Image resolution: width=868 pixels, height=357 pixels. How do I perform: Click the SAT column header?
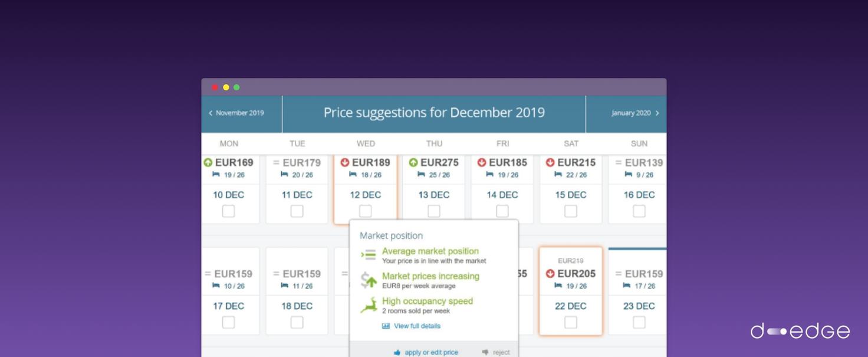pyautogui.click(x=571, y=143)
